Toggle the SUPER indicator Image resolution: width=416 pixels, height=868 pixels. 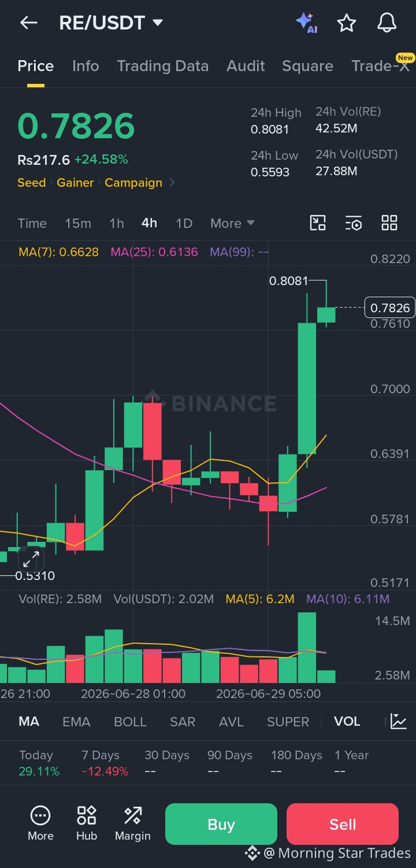(288, 721)
